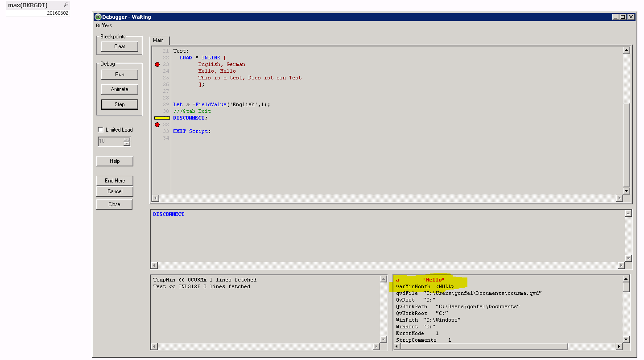Select the StripComments variable row
644x360 pixels.
pos(424,340)
